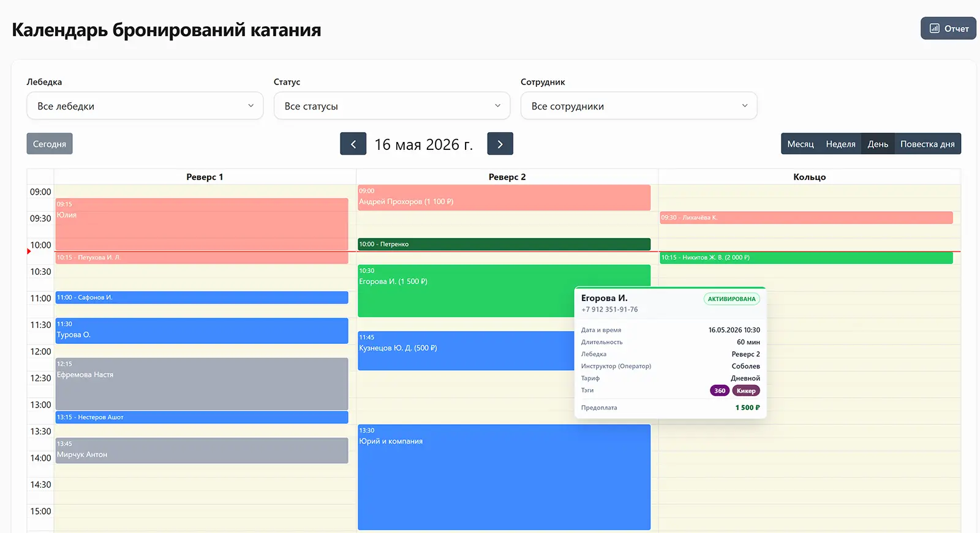Click the 12:00 time slot label
This screenshot has width=980, height=533.
[40, 351]
